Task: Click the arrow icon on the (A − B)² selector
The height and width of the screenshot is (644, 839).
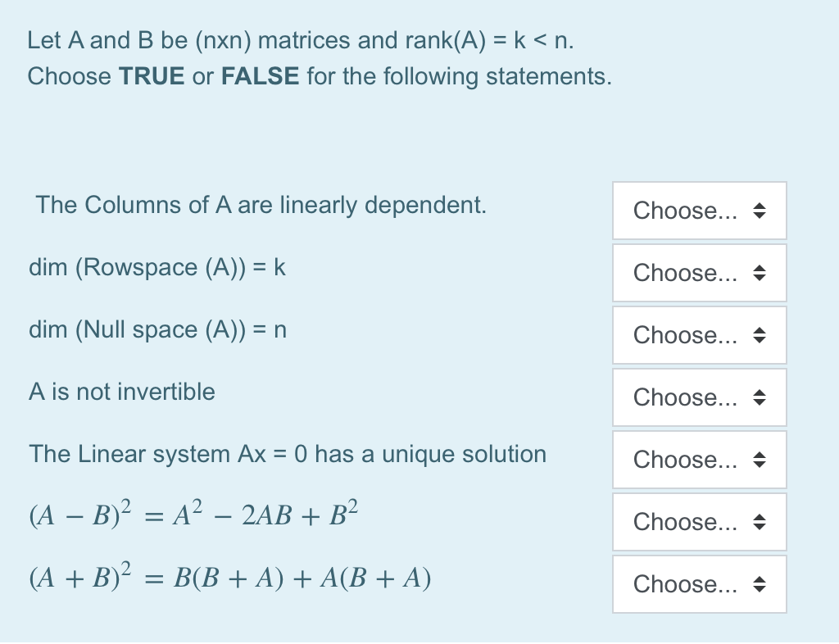Action: (x=760, y=522)
